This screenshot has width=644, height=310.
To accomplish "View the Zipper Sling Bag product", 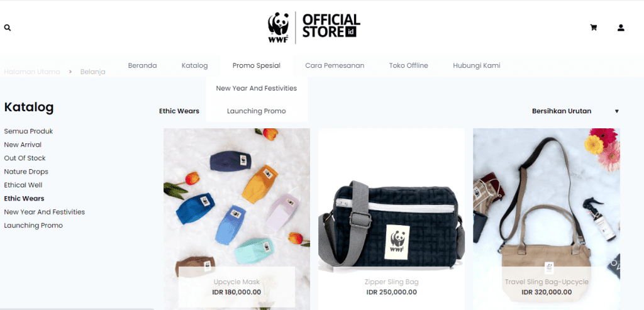I will coord(391,282).
